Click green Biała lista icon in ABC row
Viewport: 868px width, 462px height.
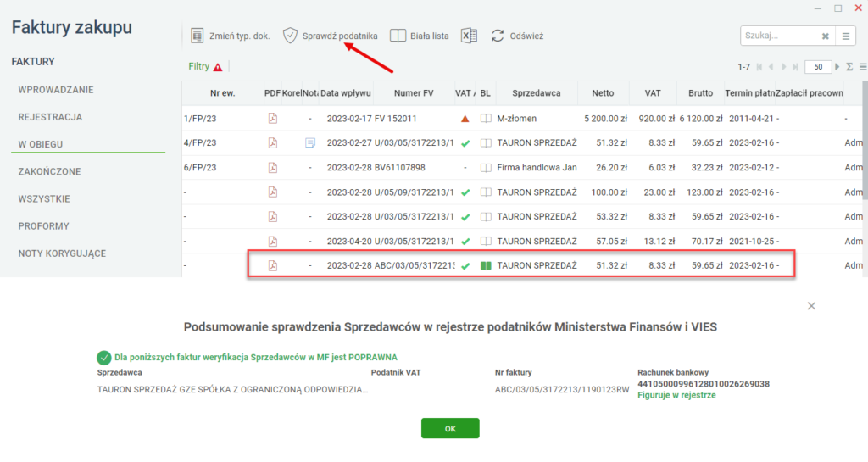tap(486, 266)
